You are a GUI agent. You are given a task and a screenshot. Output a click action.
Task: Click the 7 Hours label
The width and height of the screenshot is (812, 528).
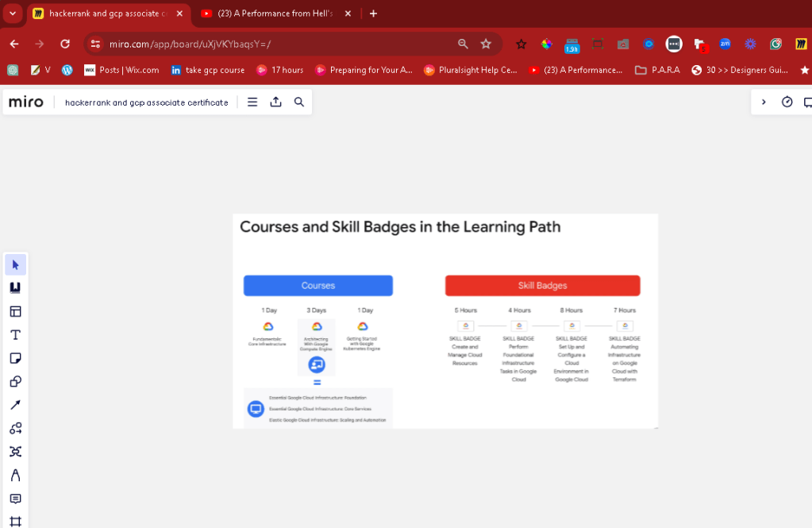(625, 310)
